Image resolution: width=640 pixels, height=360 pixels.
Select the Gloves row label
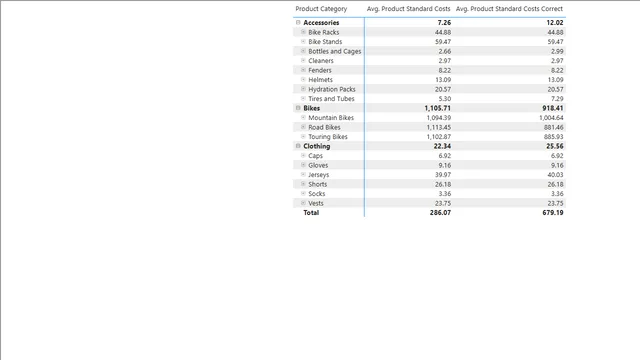pos(318,165)
